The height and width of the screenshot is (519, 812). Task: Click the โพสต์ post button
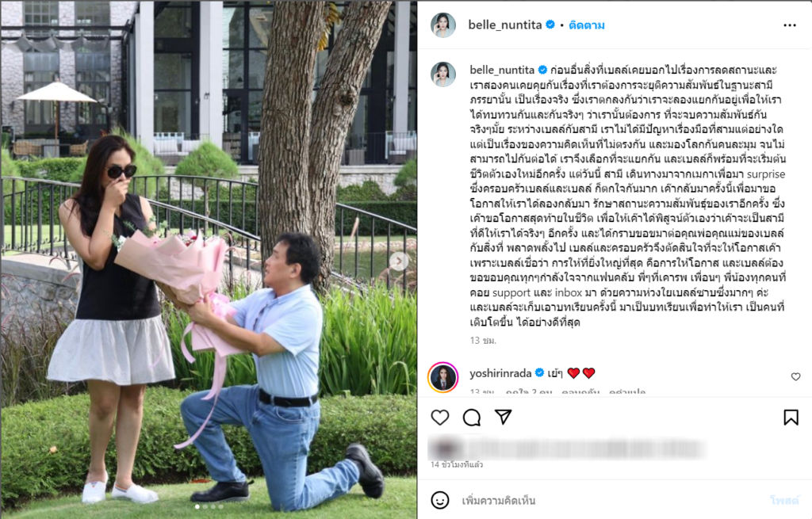pyautogui.click(x=784, y=500)
